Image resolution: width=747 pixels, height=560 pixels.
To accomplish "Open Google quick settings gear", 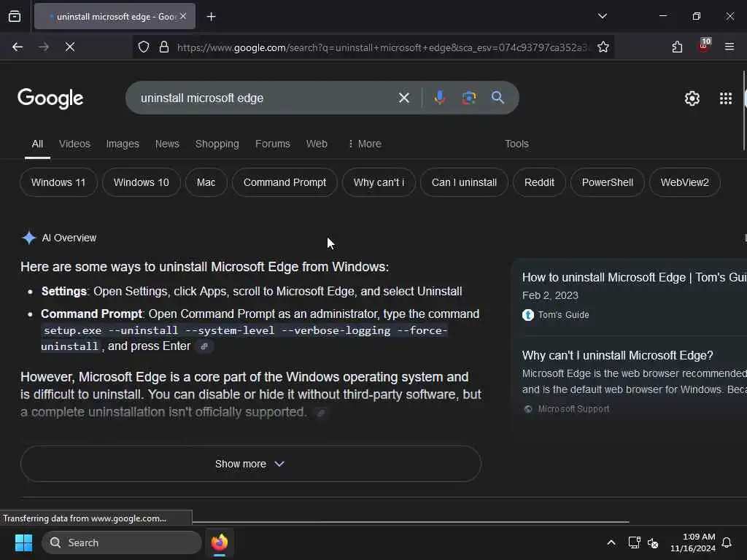I will pos(692,98).
